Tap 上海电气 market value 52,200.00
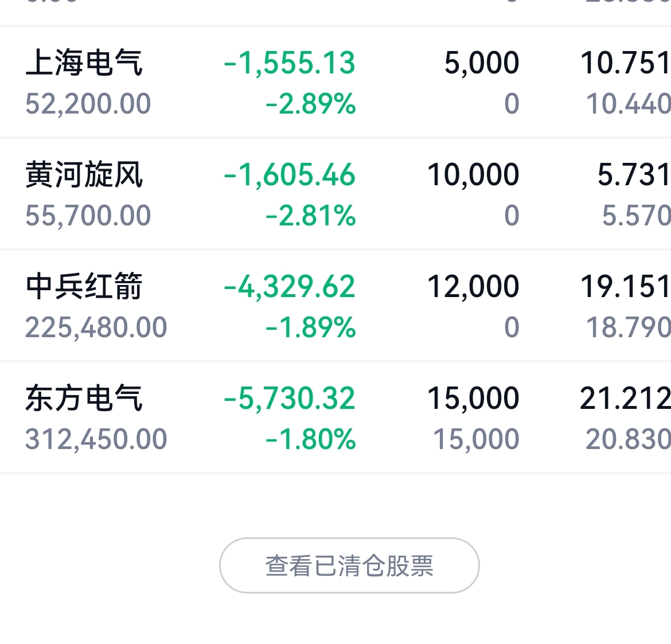The image size is (671, 644). 88,104
